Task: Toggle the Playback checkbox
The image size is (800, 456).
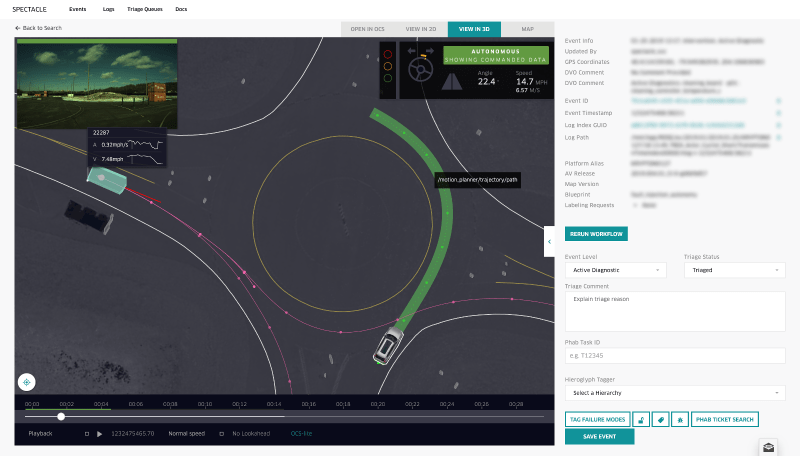Action: point(87,434)
